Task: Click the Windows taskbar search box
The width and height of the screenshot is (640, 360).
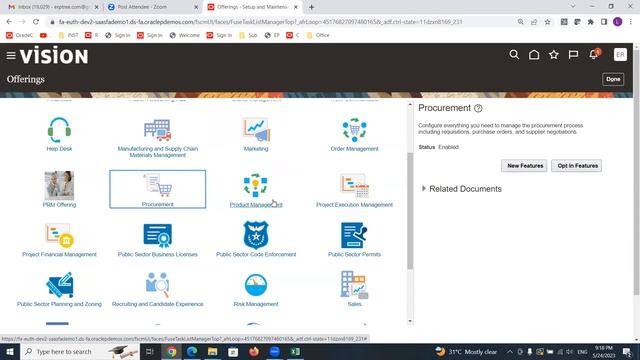Action: pyautogui.click(x=80, y=352)
